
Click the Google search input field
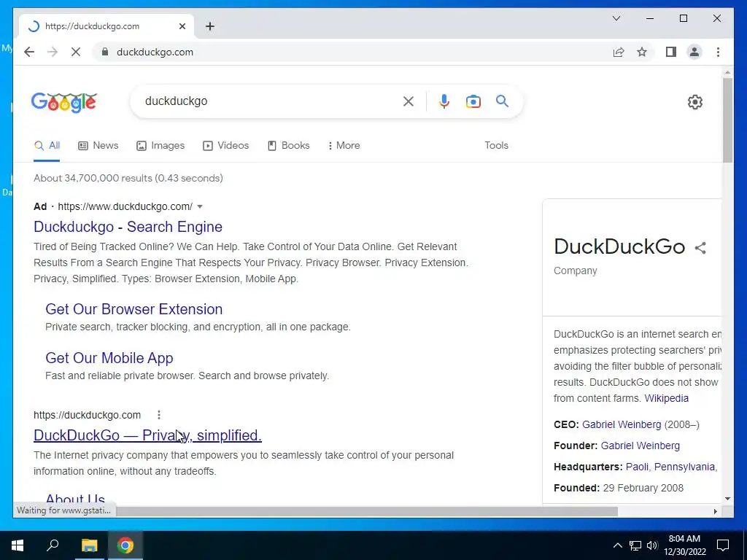pyautogui.click(x=271, y=101)
